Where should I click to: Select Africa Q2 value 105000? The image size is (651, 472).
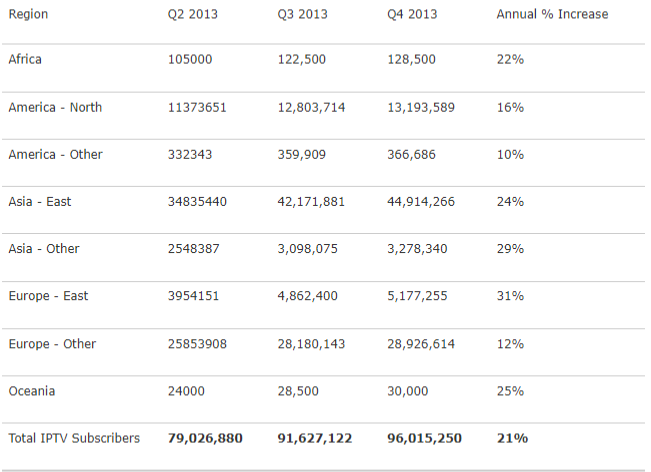(x=190, y=60)
